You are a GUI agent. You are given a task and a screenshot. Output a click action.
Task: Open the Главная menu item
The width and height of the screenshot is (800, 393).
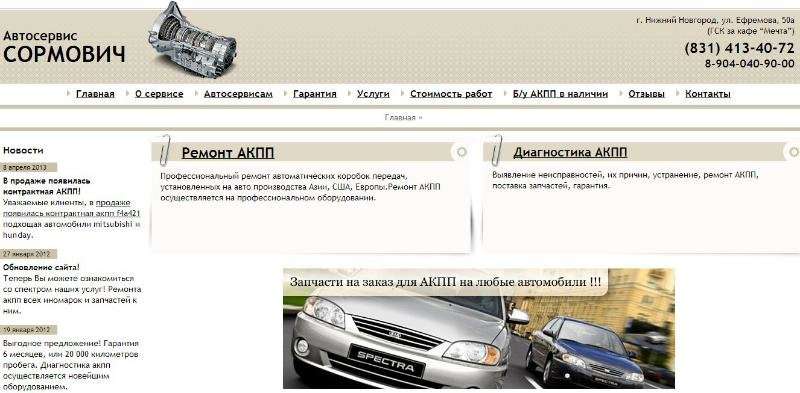click(95, 94)
